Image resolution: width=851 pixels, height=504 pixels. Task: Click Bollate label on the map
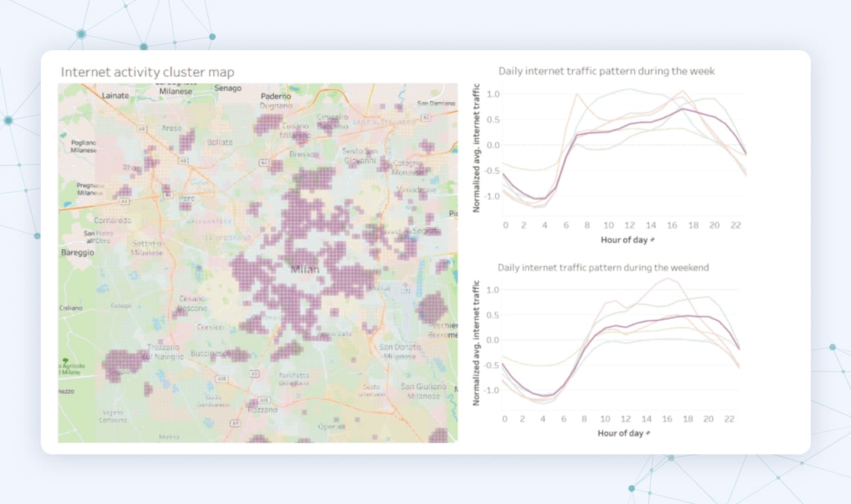tap(220, 142)
